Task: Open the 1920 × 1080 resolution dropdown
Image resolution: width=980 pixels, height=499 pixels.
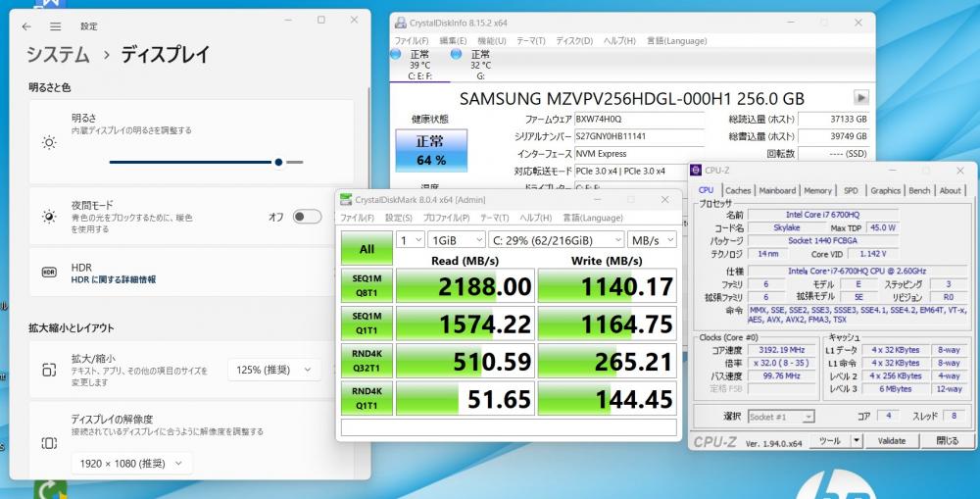Action: [132, 464]
